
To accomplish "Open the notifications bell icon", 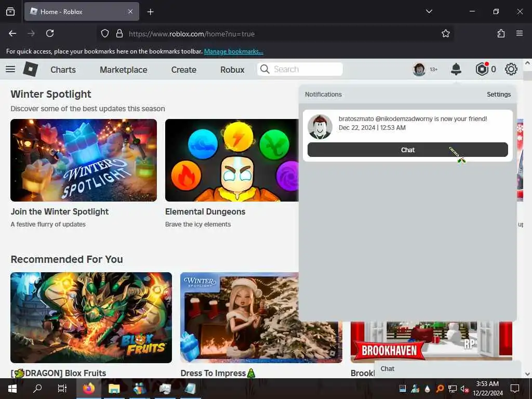I will coord(456,69).
